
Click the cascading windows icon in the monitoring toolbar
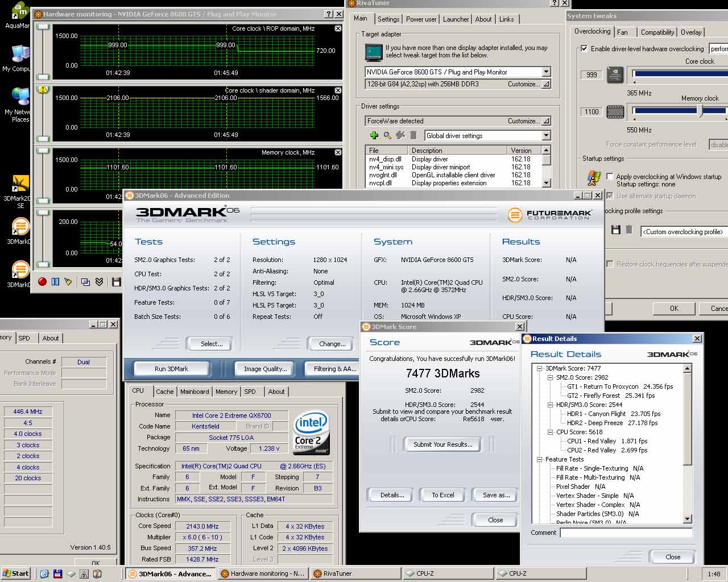pyautogui.click(x=85, y=282)
